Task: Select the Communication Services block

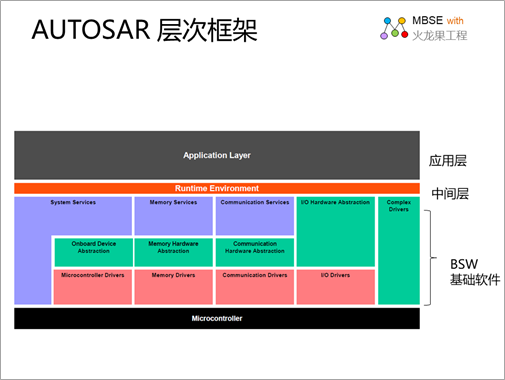Action: [255, 216]
